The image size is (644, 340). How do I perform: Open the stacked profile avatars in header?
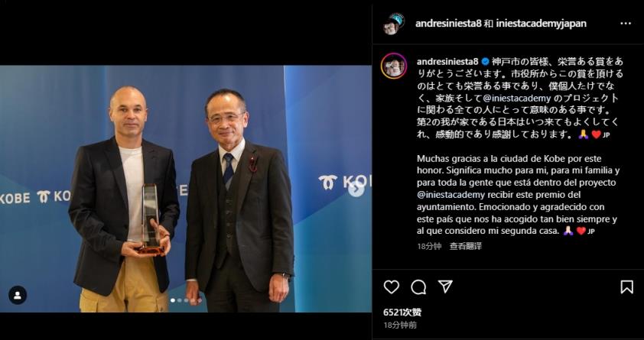tap(393, 24)
